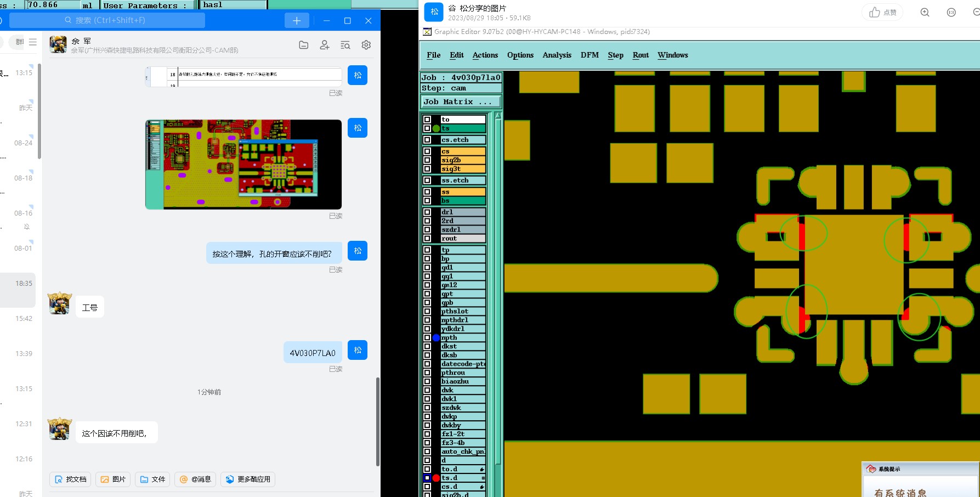
Task: Select layer name cs in layer list
Action: (x=463, y=151)
